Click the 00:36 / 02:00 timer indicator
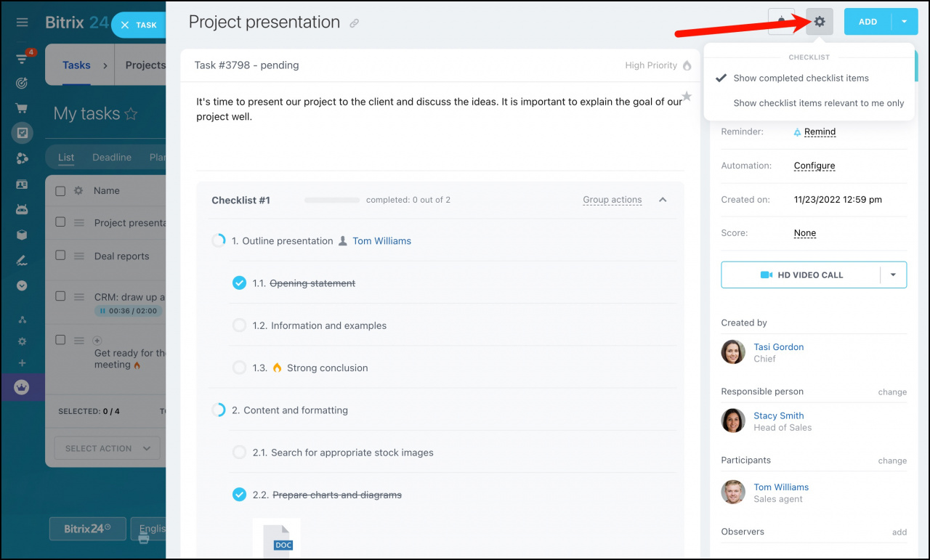Viewport: 930px width, 560px height. [x=128, y=311]
